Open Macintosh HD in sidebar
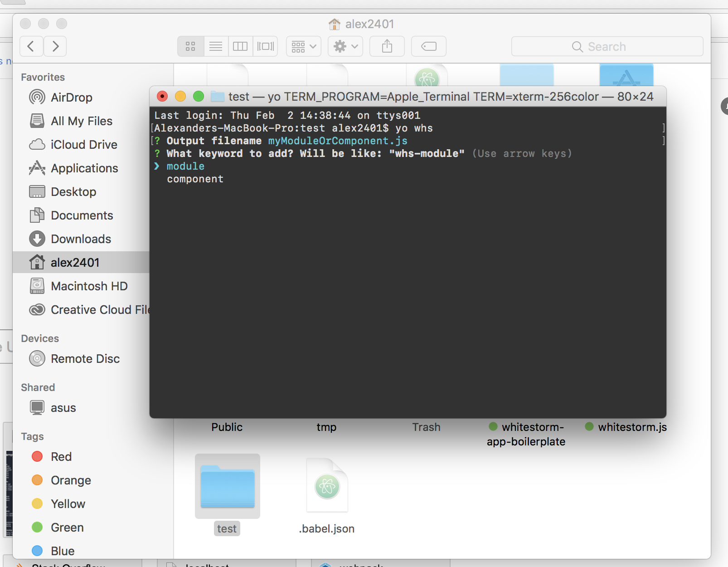Screen dimensions: 728x567 (x=82, y=286)
